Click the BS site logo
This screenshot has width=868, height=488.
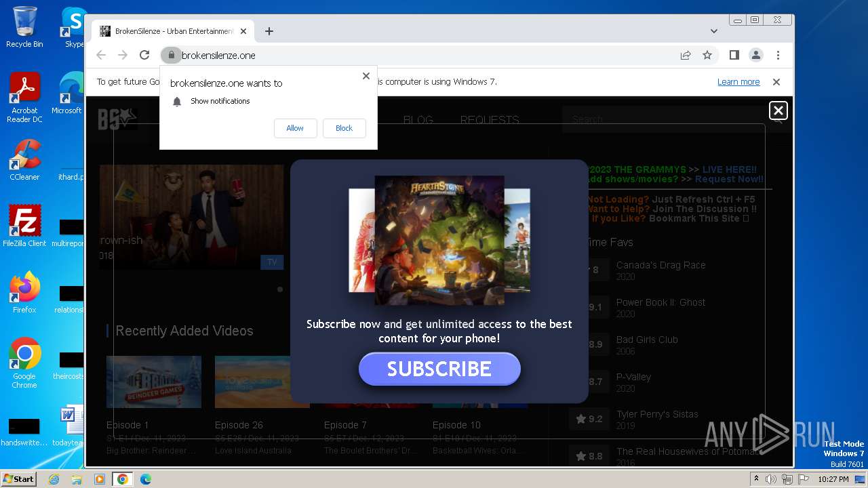pyautogui.click(x=117, y=119)
